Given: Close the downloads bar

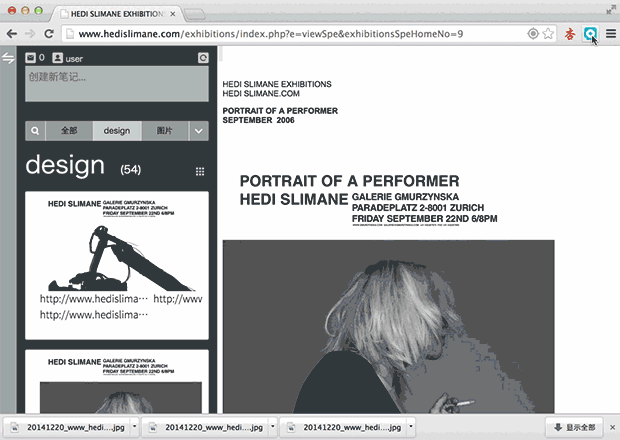Looking at the screenshot, I should point(612,427).
